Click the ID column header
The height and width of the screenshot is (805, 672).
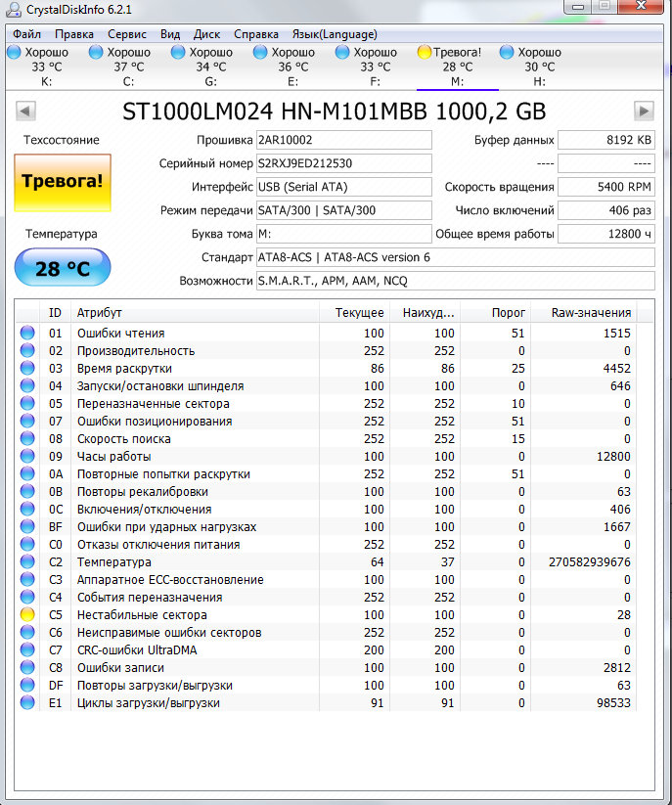(x=55, y=313)
